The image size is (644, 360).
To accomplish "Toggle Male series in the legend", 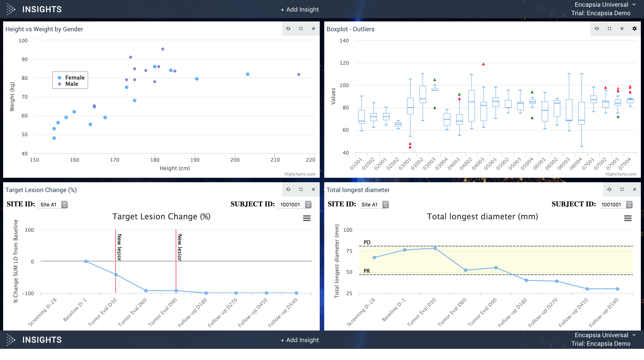I will point(72,84).
